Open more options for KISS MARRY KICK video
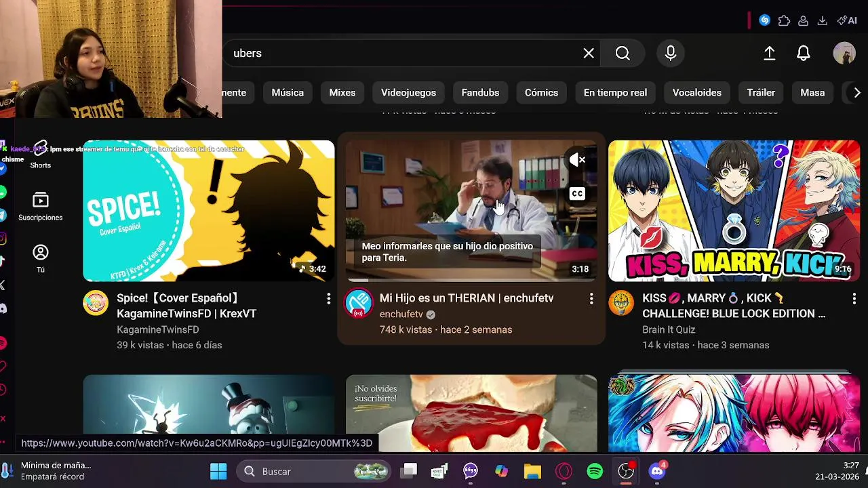 click(854, 299)
